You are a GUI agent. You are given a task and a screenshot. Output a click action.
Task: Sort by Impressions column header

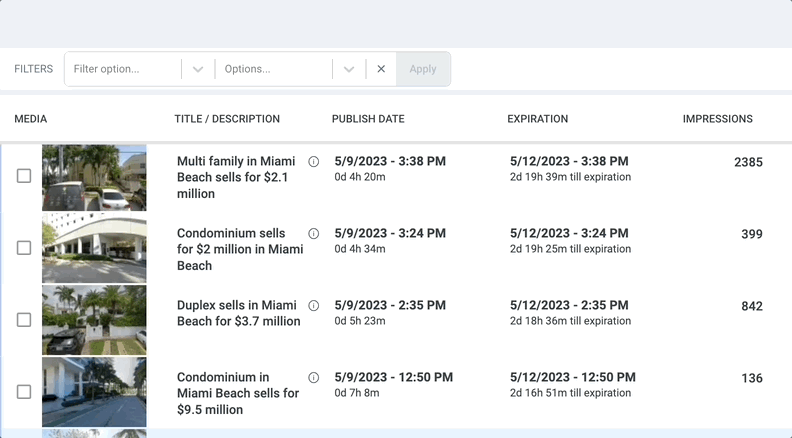tap(718, 119)
